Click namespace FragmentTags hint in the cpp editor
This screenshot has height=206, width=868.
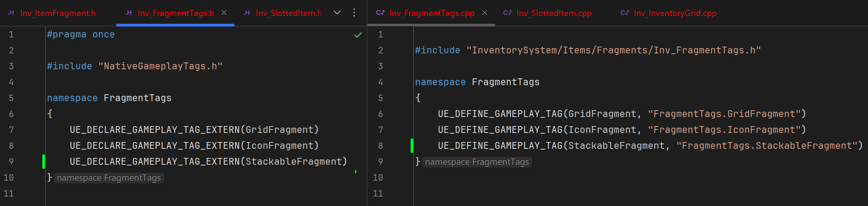pyautogui.click(x=477, y=162)
